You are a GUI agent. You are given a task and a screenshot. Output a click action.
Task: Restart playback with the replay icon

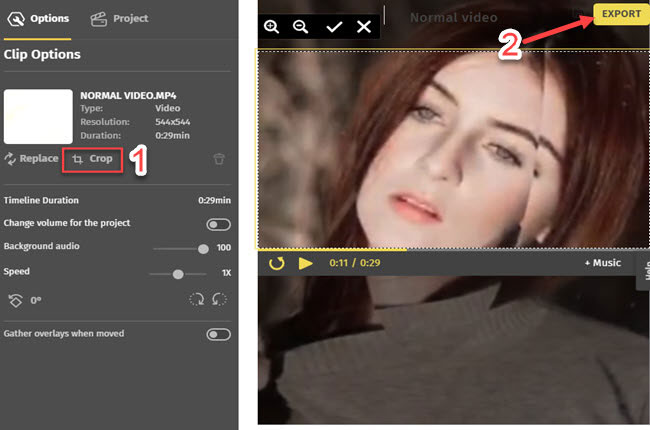click(x=276, y=263)
